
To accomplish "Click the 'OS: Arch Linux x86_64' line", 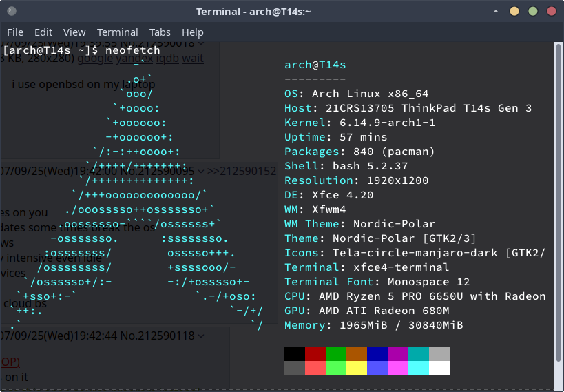I will pos(357,94).
